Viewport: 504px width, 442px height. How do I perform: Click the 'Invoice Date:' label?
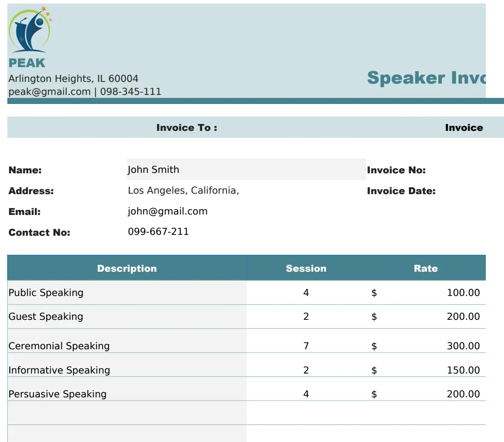click(x=401, y=191)
